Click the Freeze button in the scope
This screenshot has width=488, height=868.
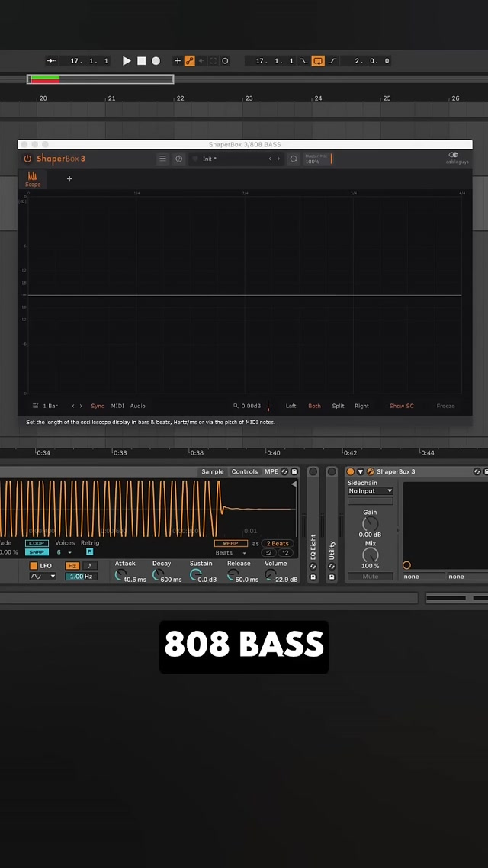tap(445, 406)
